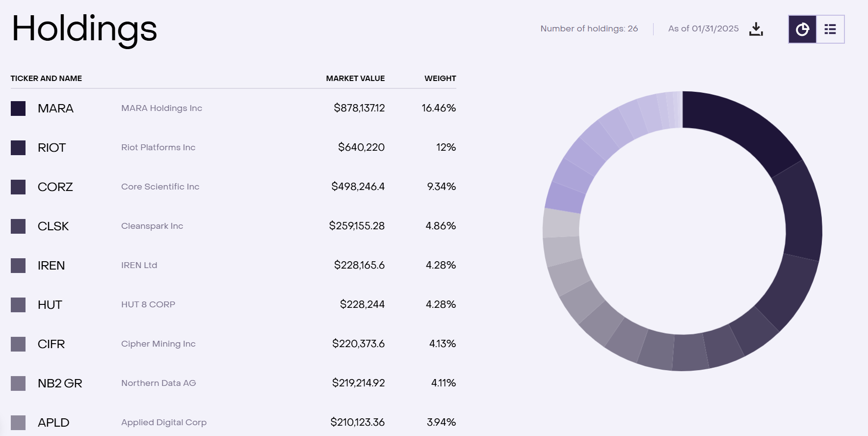The image size is (868, 436).
Task: Select the CIFR ticker
Action: click(51, 344)
